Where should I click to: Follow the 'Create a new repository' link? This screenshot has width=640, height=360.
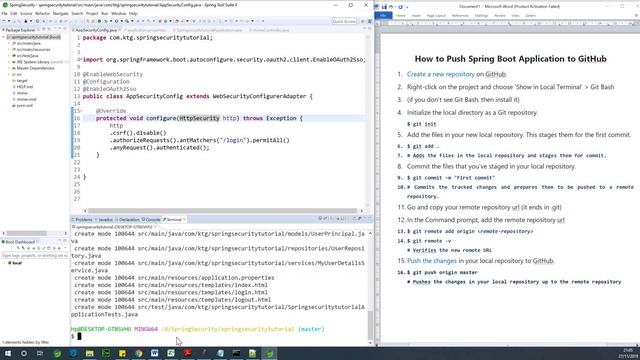[x=440, y=74]
